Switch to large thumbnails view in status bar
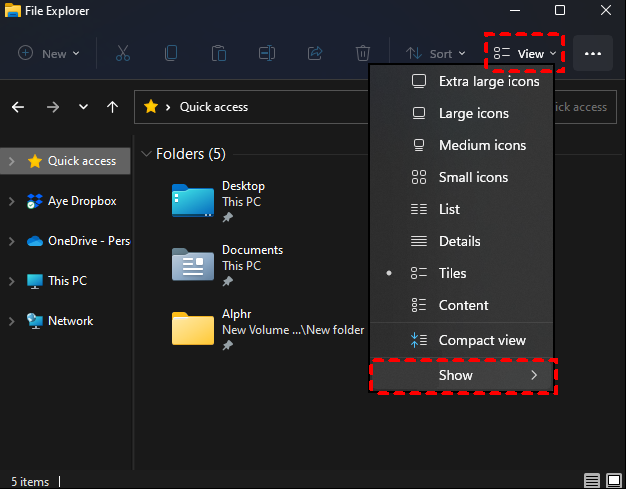The height and width of the screenshot is (489, 627). click(614, 480)
